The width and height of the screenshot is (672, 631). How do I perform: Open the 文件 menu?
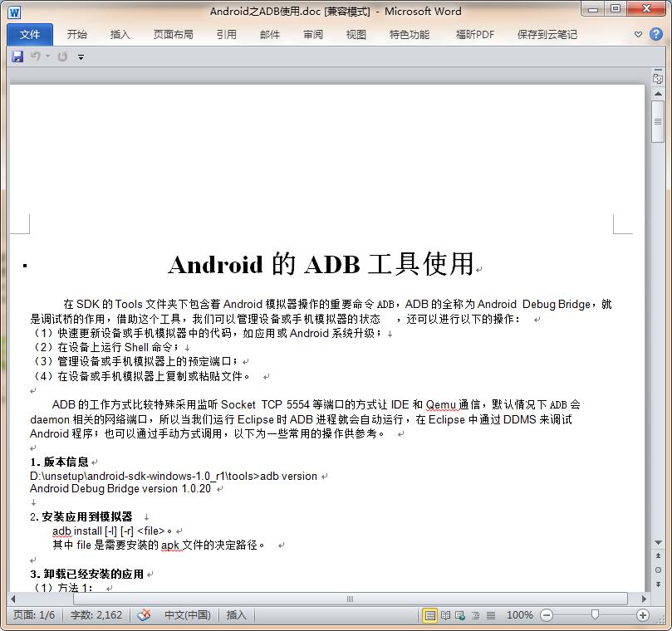(30, 34)
